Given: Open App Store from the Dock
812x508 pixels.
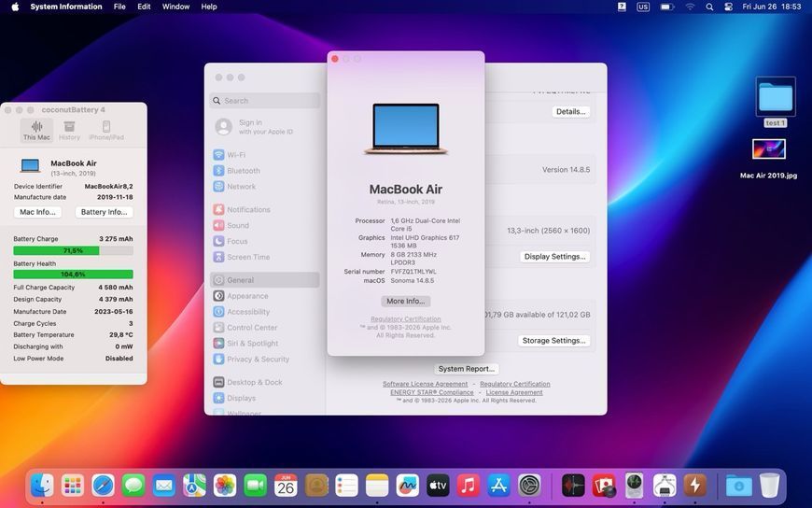Looking at the screenshot, I should click(498, 486).
